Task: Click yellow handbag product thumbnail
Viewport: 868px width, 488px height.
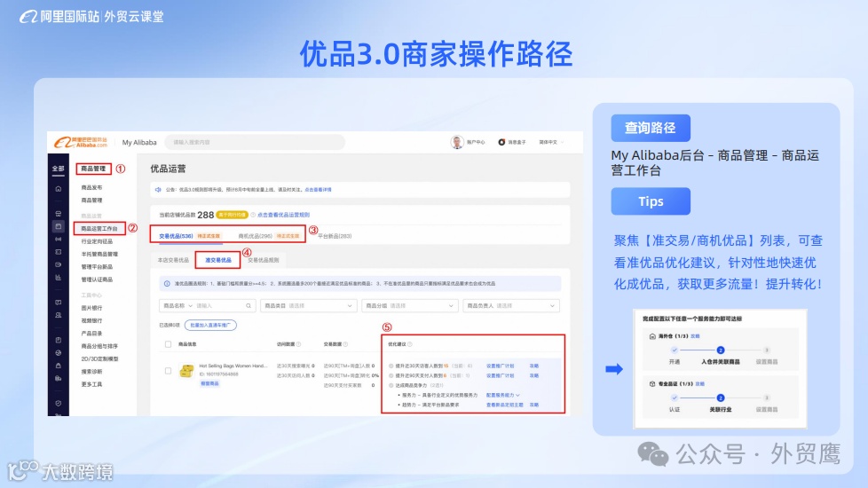Action: click(187, 371)
